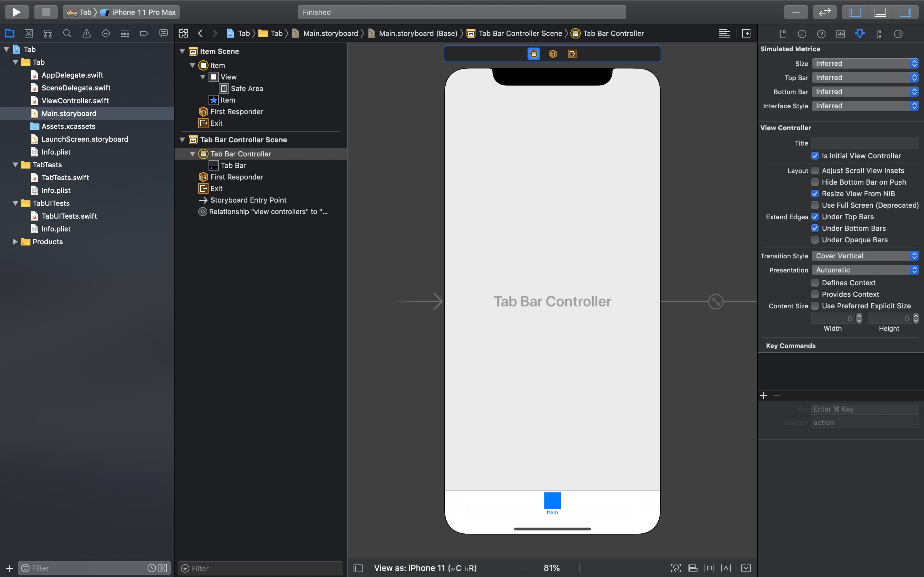The image size is (924, 577).
Task: Hide the document outline panel toggle
Action: click(358, 568)
